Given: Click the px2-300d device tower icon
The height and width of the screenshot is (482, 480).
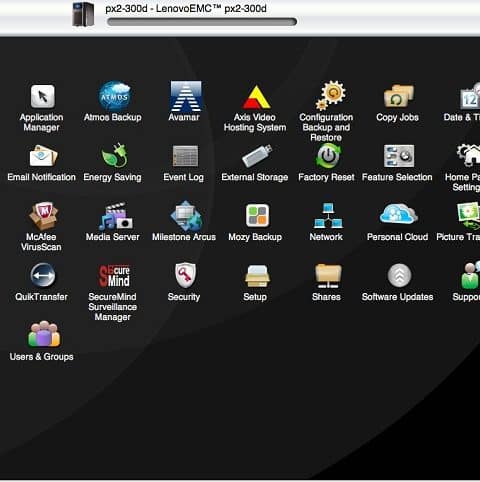Looking at the screenshot, I should point(83,14).
